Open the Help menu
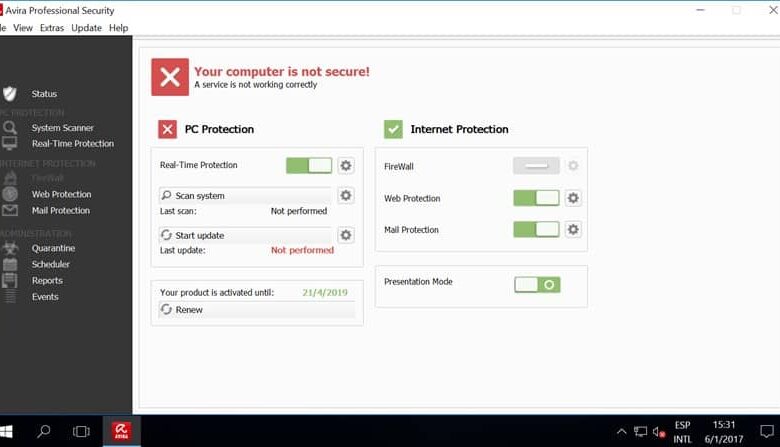 coord(118,28)
